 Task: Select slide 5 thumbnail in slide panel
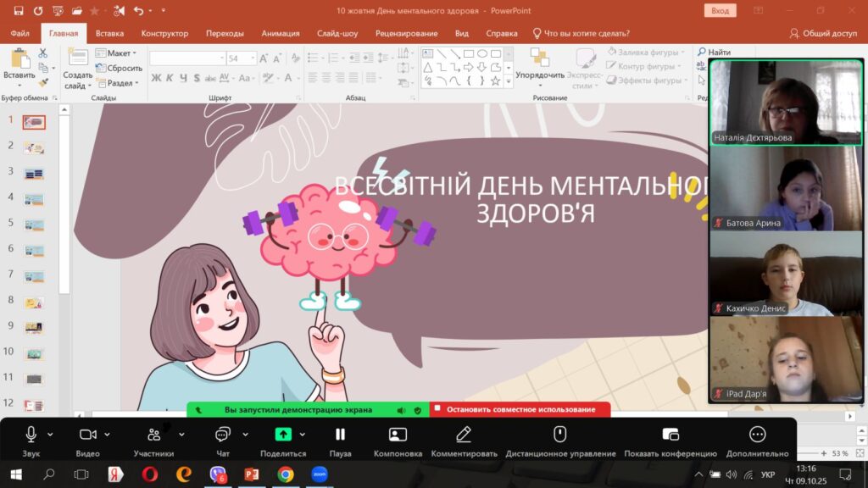(34, 225)
